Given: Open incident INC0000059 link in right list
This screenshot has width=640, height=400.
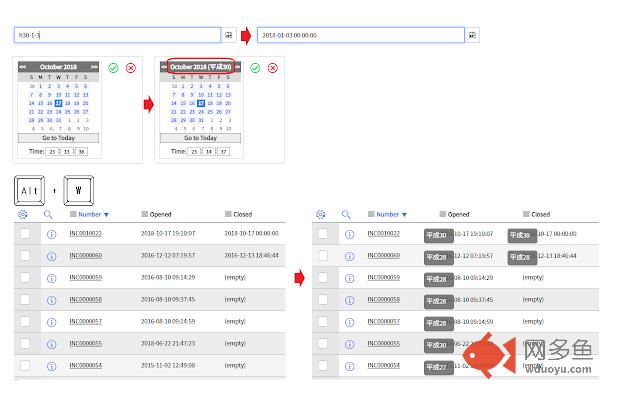Looking at the screenshot, I should (383, 278).
